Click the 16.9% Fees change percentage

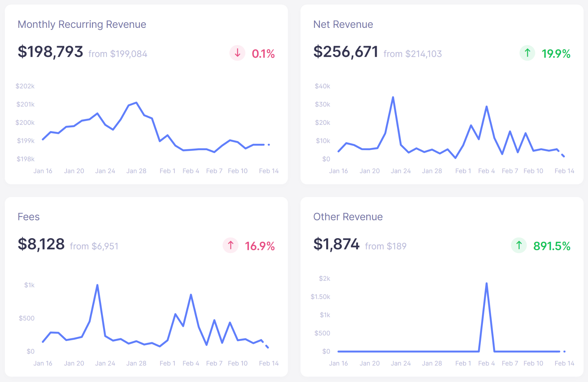pos(260,246)
